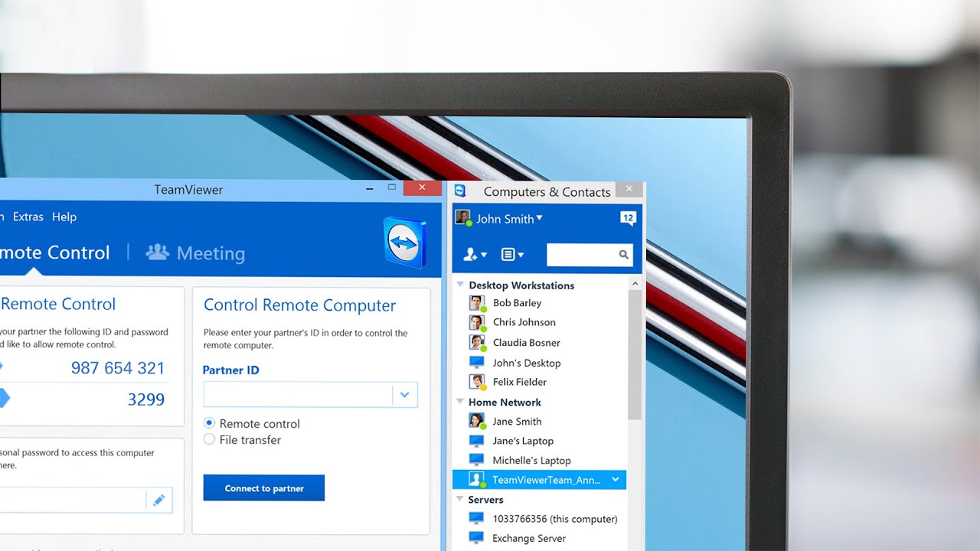Minimize the TeamViewer window

369,188
